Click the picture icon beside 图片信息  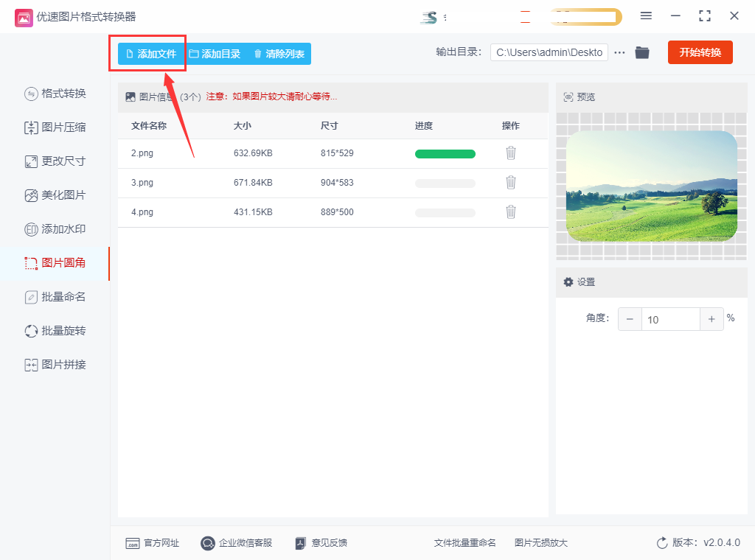pyautogui.click(x=131, y=97)
